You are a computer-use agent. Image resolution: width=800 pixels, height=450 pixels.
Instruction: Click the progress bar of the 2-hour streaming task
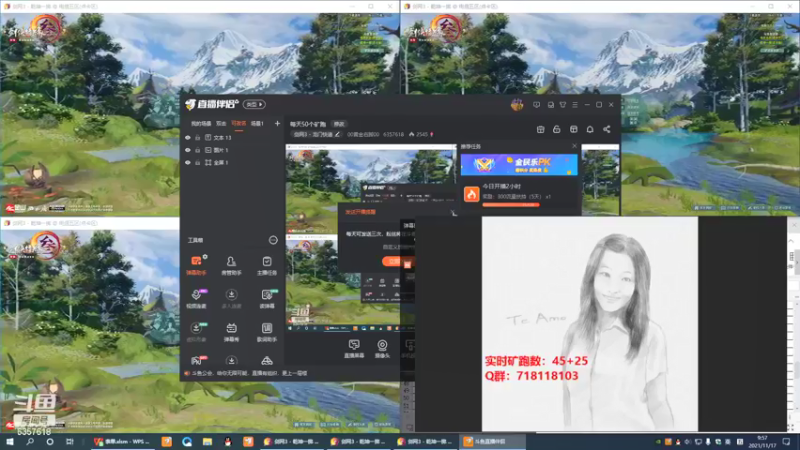click(511, 205)
